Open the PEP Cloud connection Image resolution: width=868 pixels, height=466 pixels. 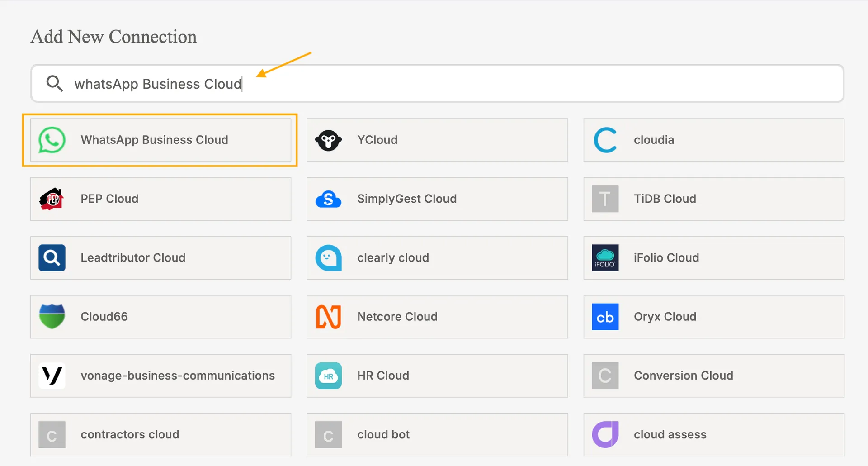(x=160, y=199)
